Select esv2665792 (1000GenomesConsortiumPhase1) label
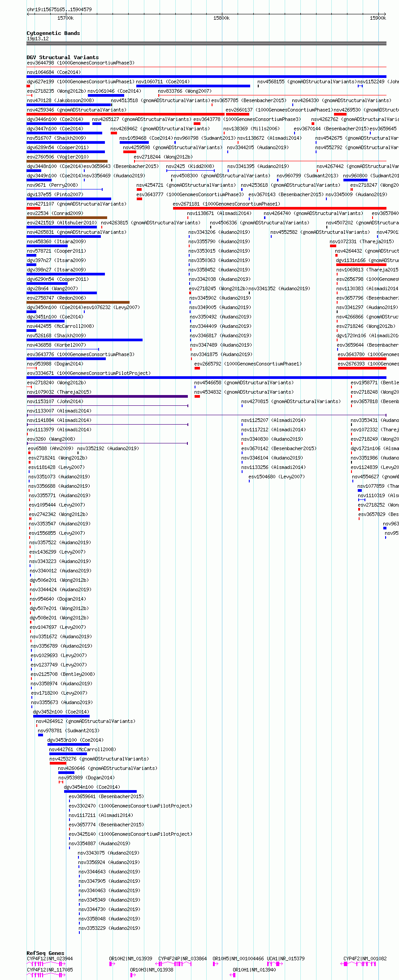 (x=248, y=364)
